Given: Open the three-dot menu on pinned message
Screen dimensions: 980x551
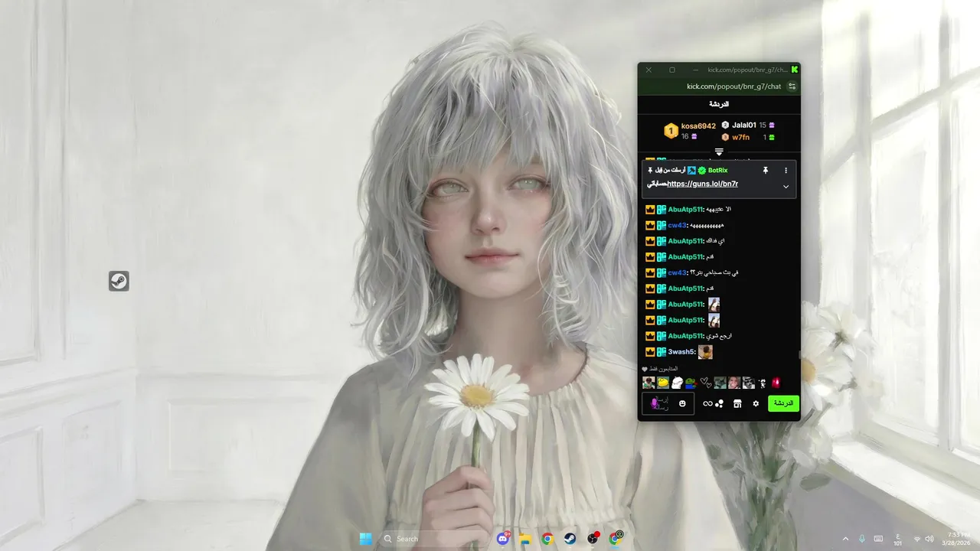Looking at the screenshot, I should [786, 170].
